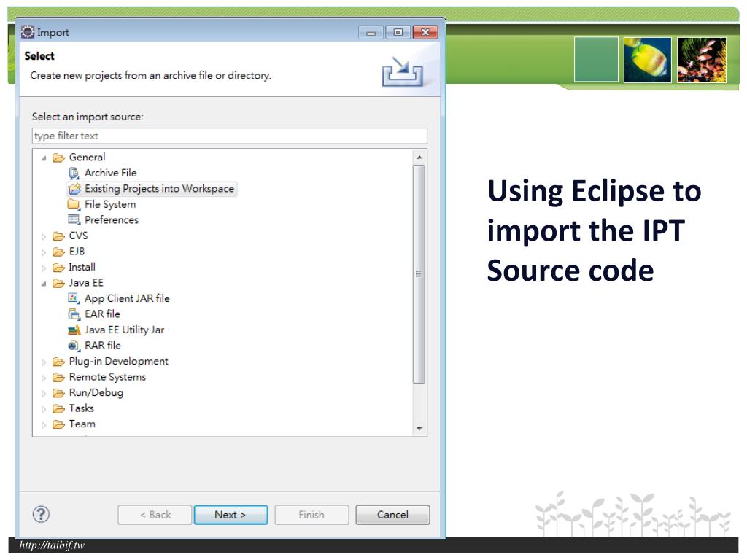Click the Preferences icon
Image resolution: width=747 pixels, height=560 pixels.
[x=74, y=220]
